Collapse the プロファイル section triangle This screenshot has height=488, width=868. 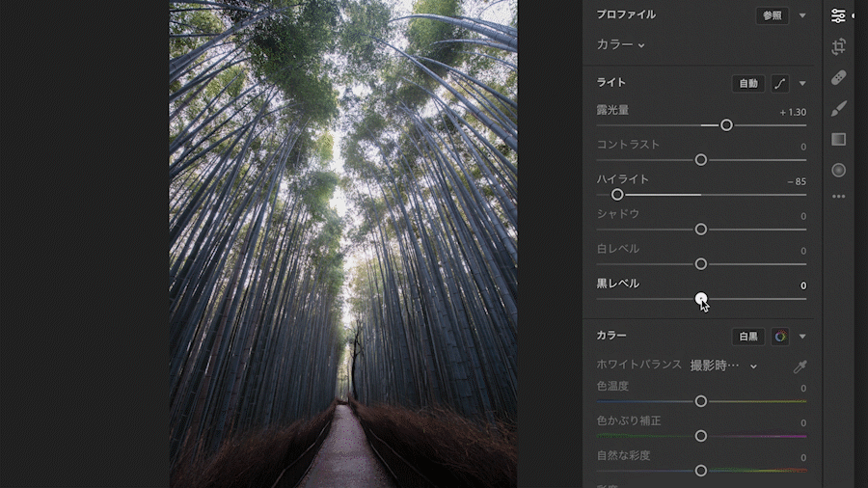click(x=802, y=15)
